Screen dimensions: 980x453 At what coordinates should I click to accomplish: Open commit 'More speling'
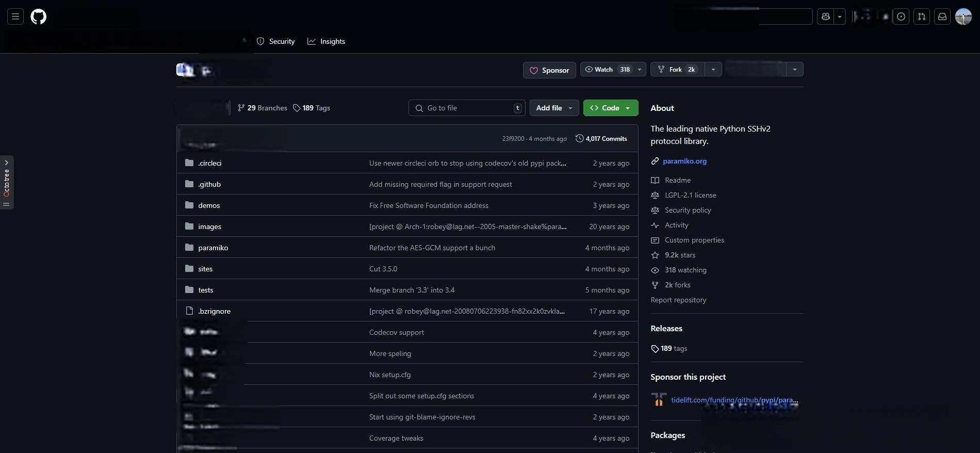[390, 353]
